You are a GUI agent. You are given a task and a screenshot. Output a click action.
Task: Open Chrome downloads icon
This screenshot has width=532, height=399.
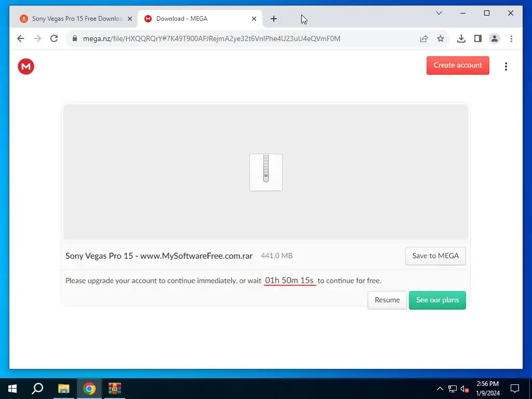(461, 38)
